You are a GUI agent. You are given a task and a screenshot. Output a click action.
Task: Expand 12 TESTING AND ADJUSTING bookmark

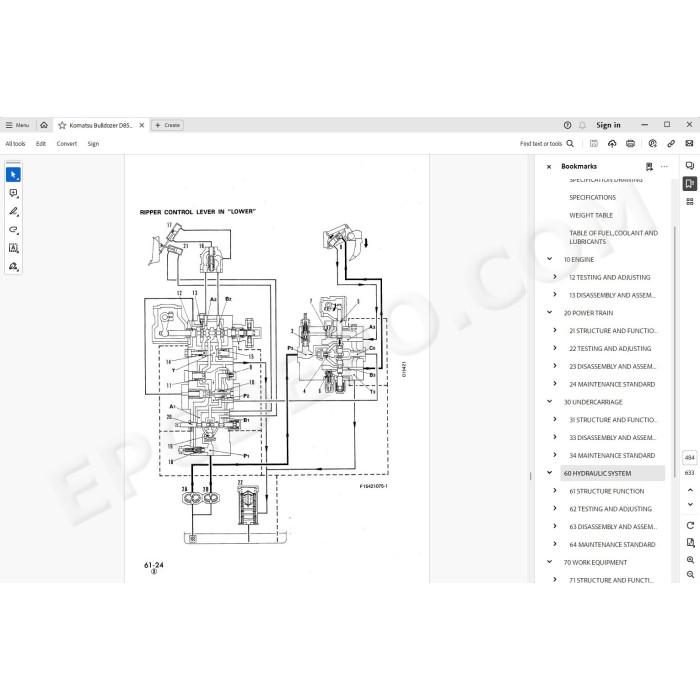[x=555, y=277]
